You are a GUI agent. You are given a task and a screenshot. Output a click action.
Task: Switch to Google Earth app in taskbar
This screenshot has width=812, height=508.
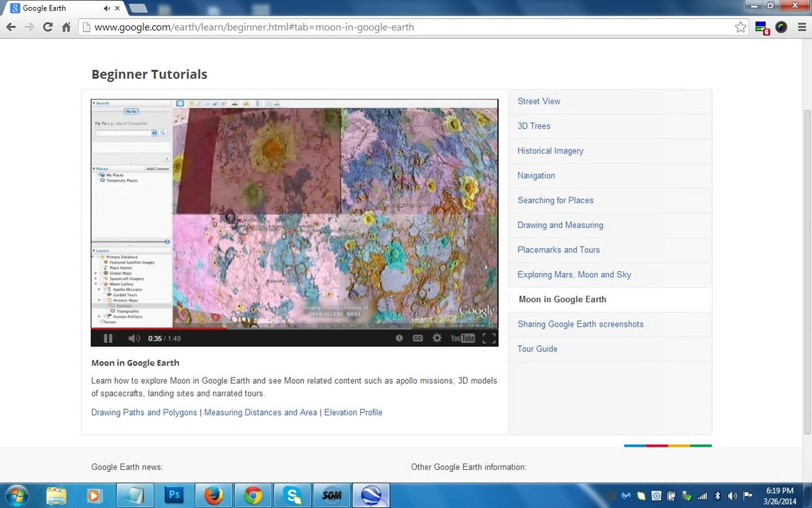coord(371,495)
